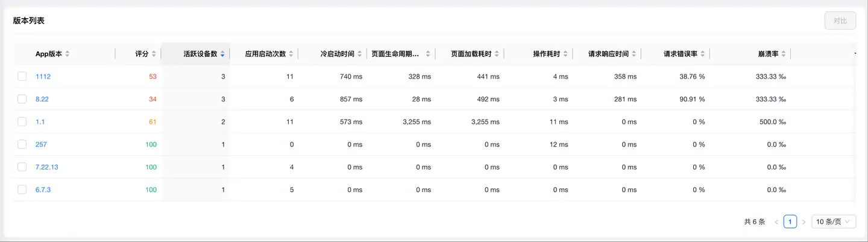Check the box for version 1112
This screenshot has width=868, height=242.
pyautogui.click(x=22, y=77)
